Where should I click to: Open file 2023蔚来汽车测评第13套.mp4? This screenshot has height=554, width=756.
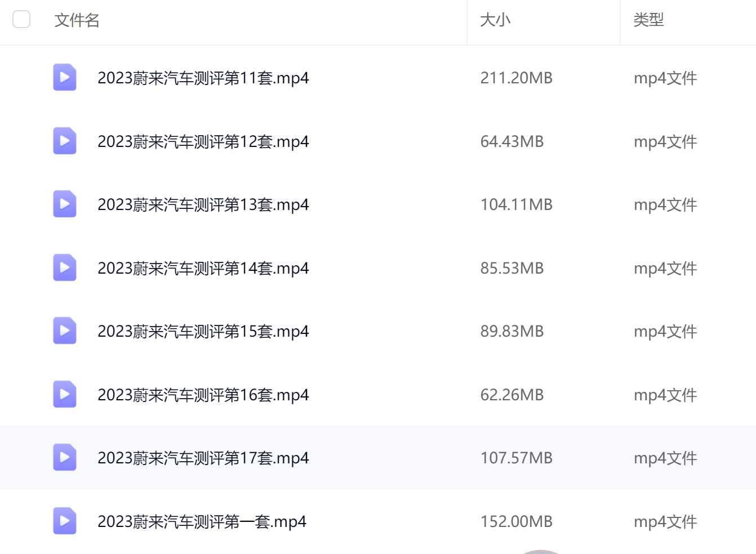[x=203, y=204]
